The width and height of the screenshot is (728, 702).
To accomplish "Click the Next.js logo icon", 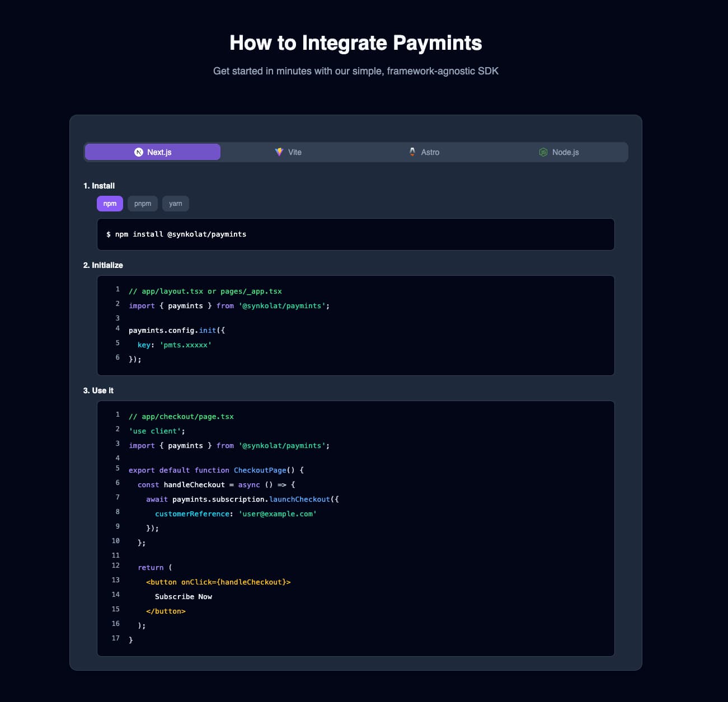I will [139, 152].
